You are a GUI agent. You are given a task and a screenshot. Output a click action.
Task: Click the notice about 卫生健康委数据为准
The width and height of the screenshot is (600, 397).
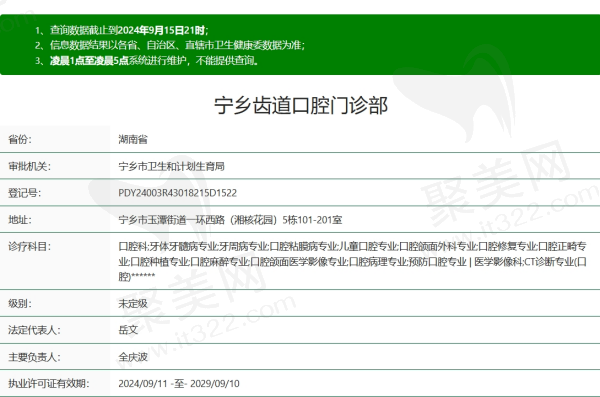(x=177, y=45)
